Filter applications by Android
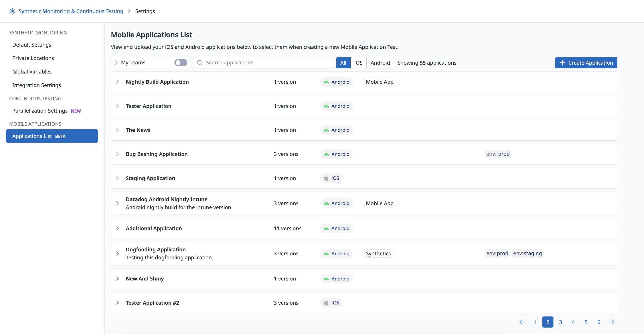This screenshot has height=334, width=644. 380,63
